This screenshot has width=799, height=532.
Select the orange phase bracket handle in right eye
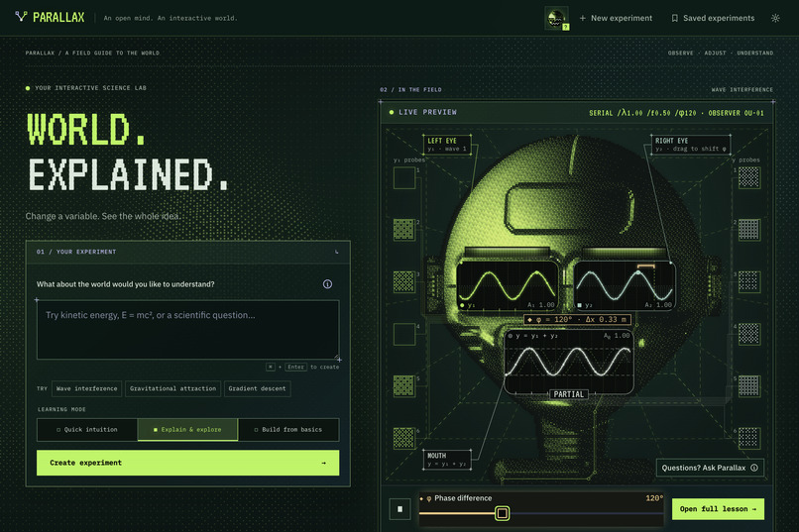pos(646,266)
